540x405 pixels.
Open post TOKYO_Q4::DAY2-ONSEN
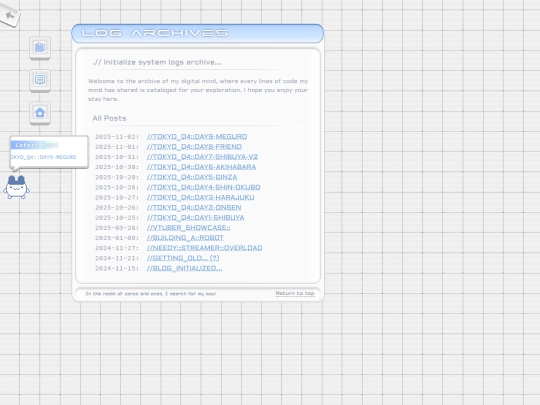(x=194, y=208)
